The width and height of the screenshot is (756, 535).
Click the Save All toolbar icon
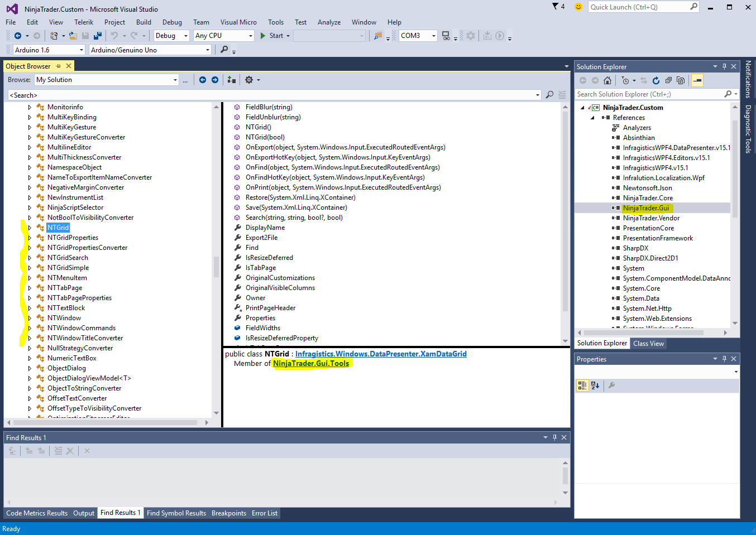coord(98,36)
